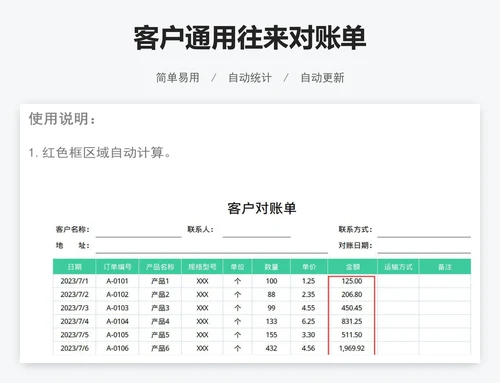
Task: Click the date cell 2023/7/5
Action: tap(74, 335)
